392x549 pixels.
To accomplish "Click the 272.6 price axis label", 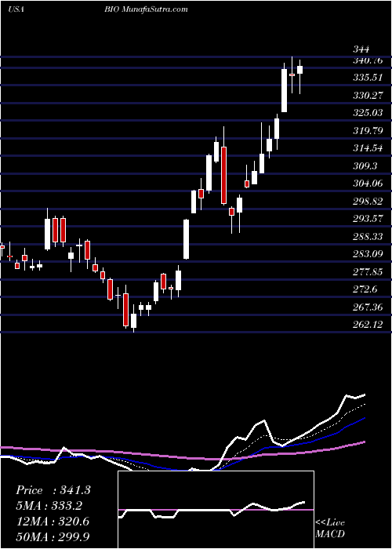I will click(365, 289).
